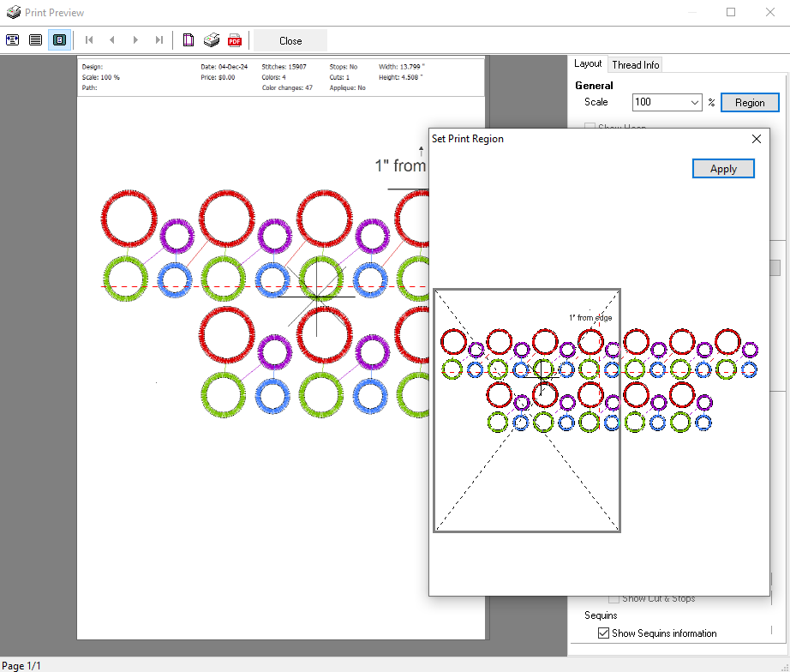Uncheck Show Sequins information
The image size is (790, 672).
[602, 633]
